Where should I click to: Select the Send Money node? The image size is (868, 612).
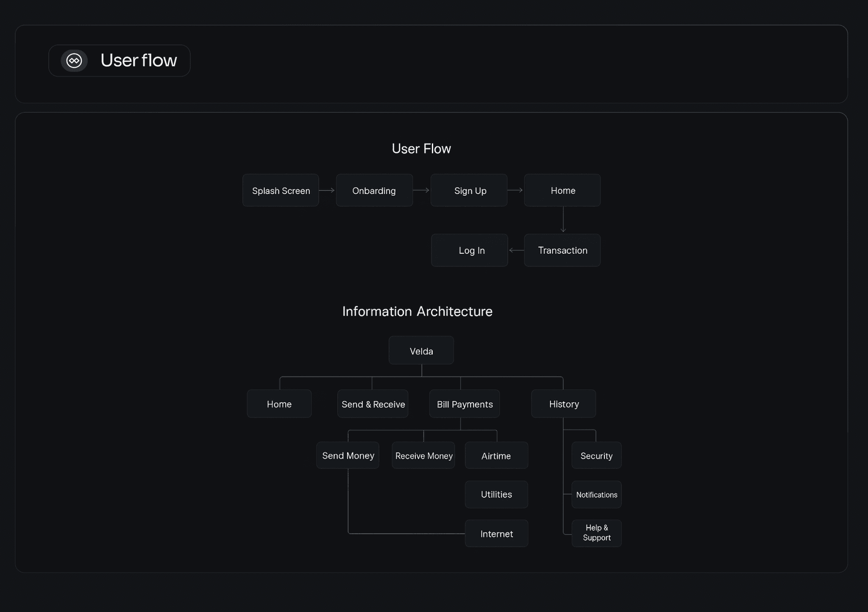[348, 455]
